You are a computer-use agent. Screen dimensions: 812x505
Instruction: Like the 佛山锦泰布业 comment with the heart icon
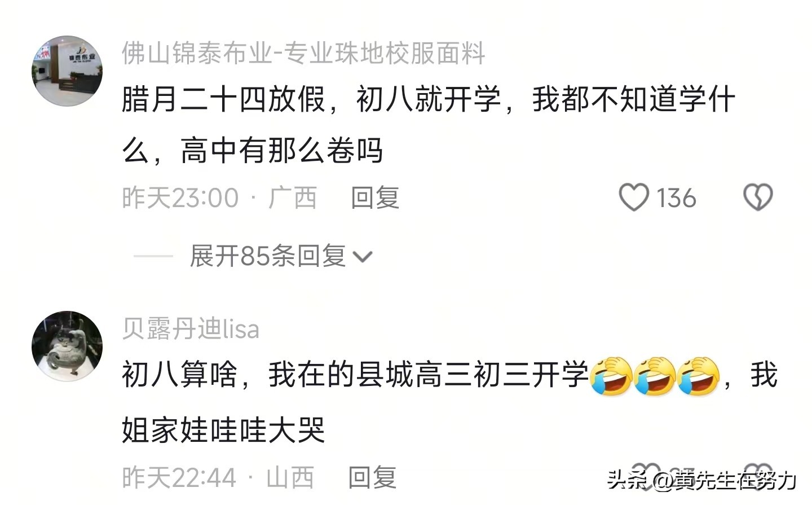point(634,197)
